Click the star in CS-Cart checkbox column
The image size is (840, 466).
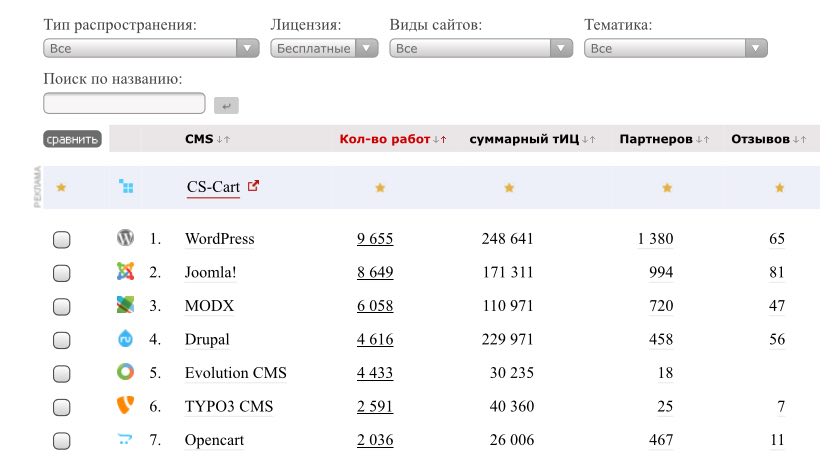coord(61,187)
